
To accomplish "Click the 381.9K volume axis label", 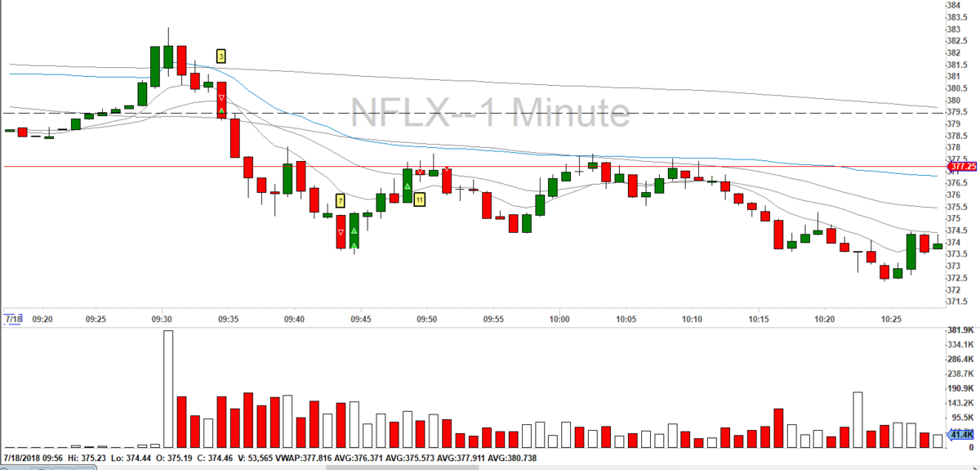I will click(x=960, y=329).
